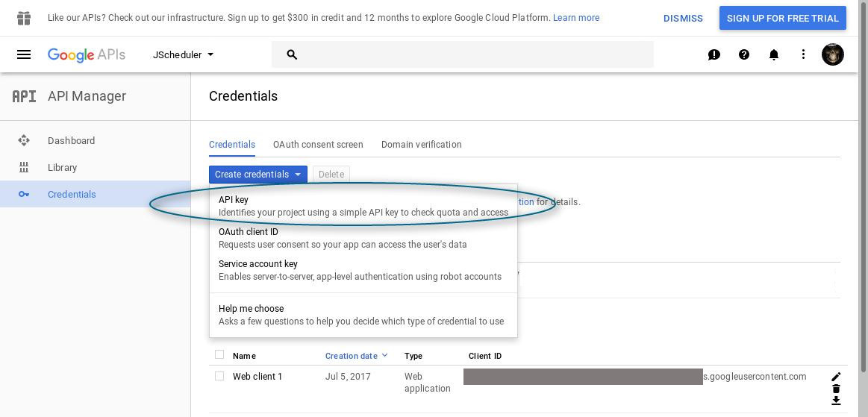Open the notifications bell

click(774, 54)
